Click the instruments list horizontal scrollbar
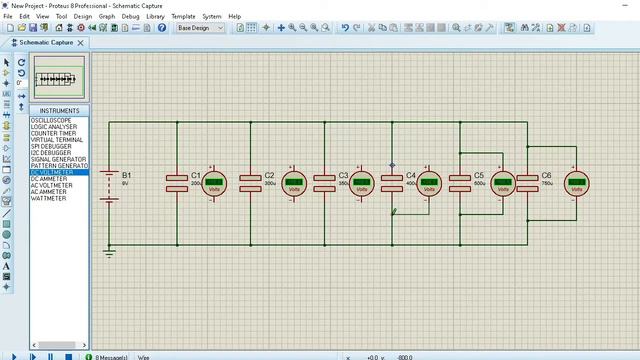 (x=59, y=345)
